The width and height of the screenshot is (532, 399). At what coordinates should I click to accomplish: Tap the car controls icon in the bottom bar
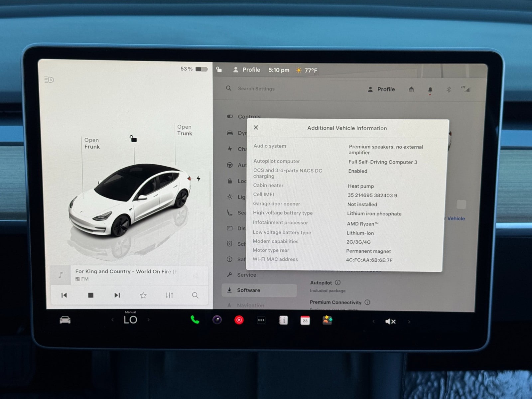point(65,320)
